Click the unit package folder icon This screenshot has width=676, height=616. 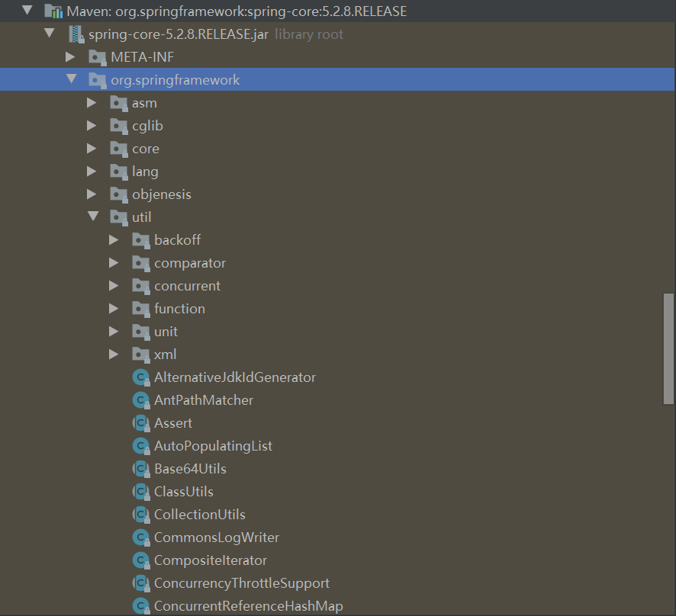141,332
